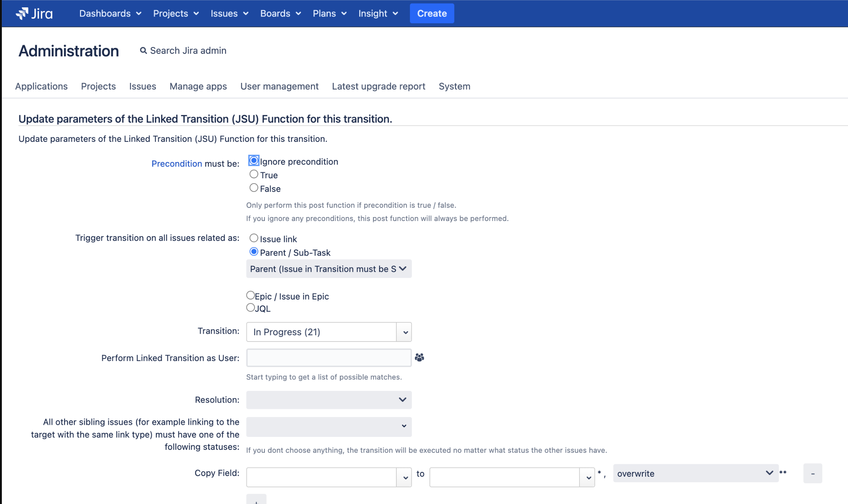The image size is (848, 504).
Task: Select Epic / Issue in Epic option
Action: coord(250,295)
